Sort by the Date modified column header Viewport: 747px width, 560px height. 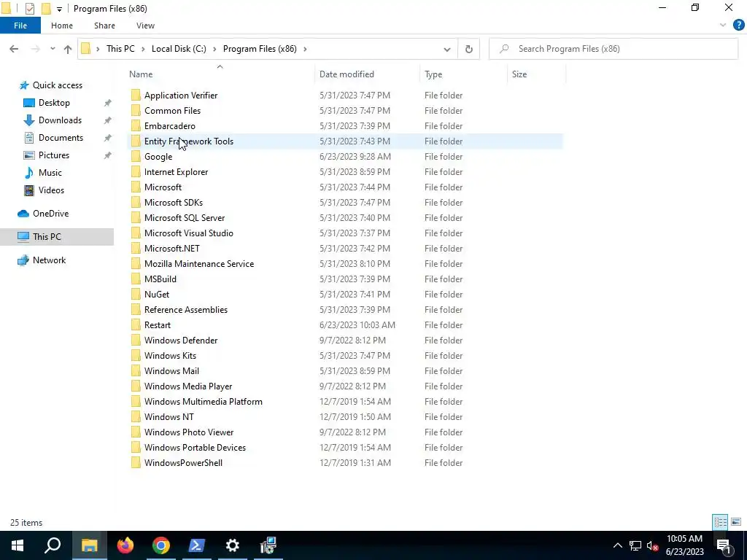[347, 74]
